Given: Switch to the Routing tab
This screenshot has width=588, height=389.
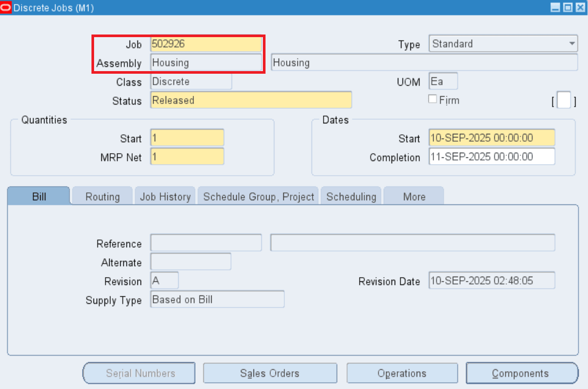Looking at the screenshot, I should (x=102, y=197).
